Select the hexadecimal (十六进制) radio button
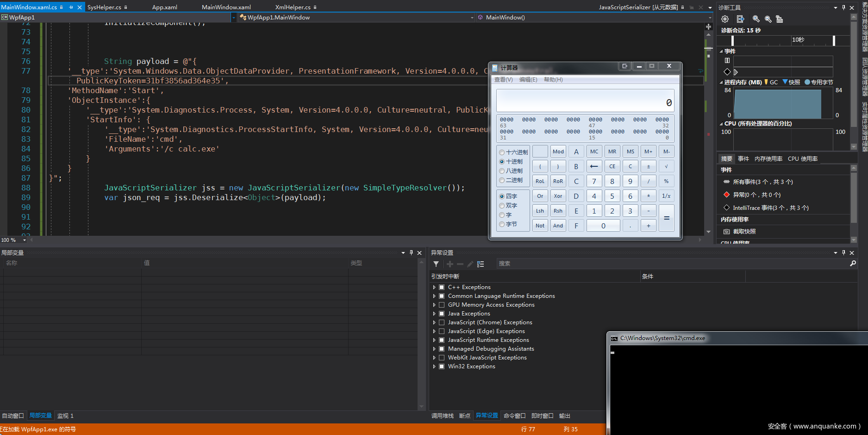Viewport: 868px width, 435px height. [502, 152]
